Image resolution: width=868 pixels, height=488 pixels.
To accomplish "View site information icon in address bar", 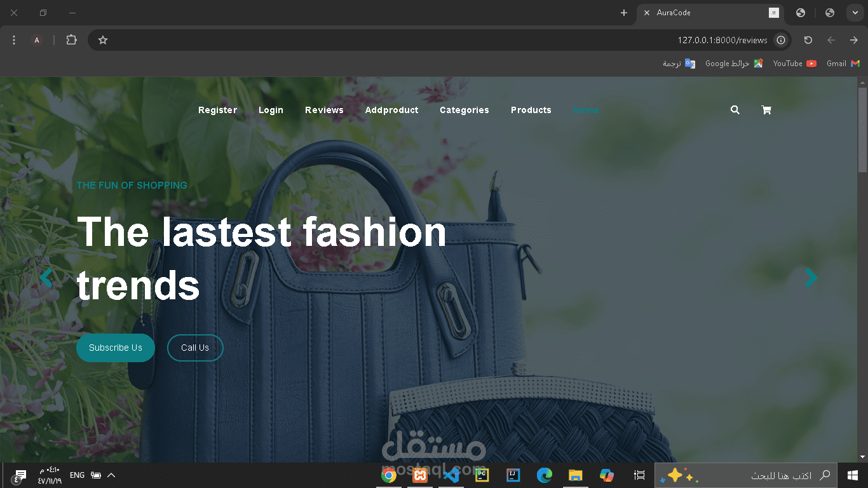I will pos(781,40).
